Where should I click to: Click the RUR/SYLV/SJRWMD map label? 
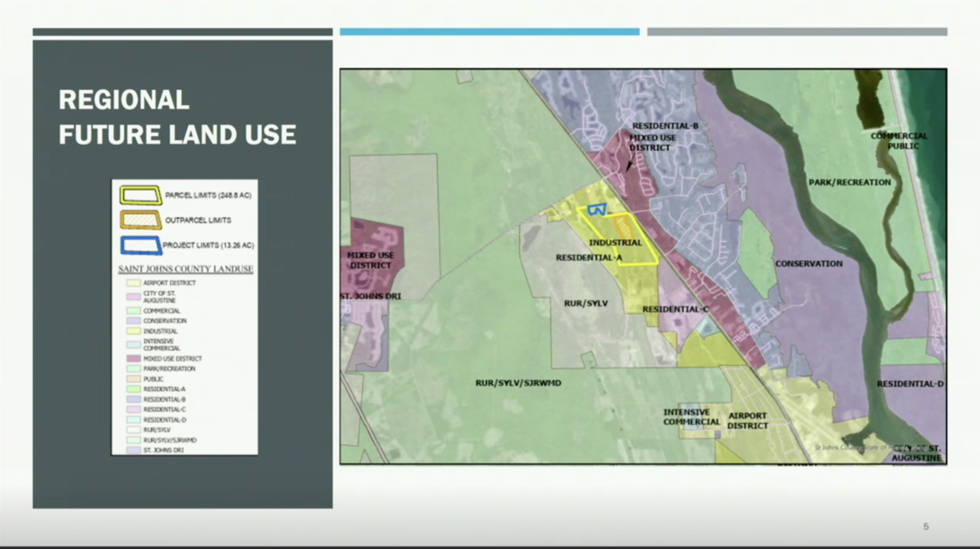pyautogui.click(x=518, y=383)
